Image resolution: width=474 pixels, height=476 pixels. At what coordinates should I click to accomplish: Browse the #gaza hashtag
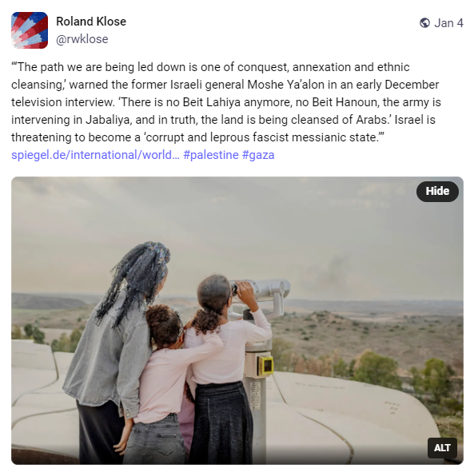(x=258, y=155)
